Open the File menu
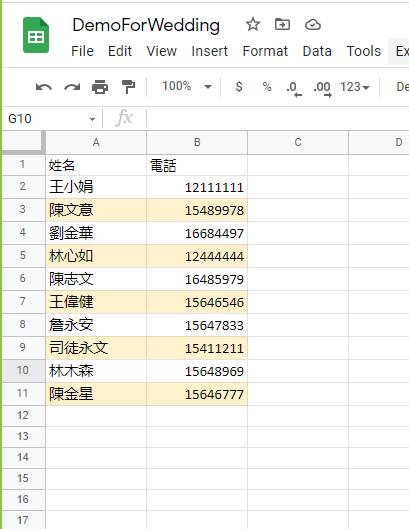The height and width of the screenshot is (529, 409). pos(82,51)
